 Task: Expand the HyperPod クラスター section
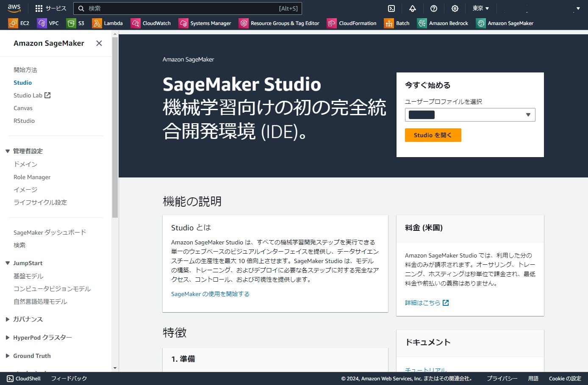tap(7, 338)
